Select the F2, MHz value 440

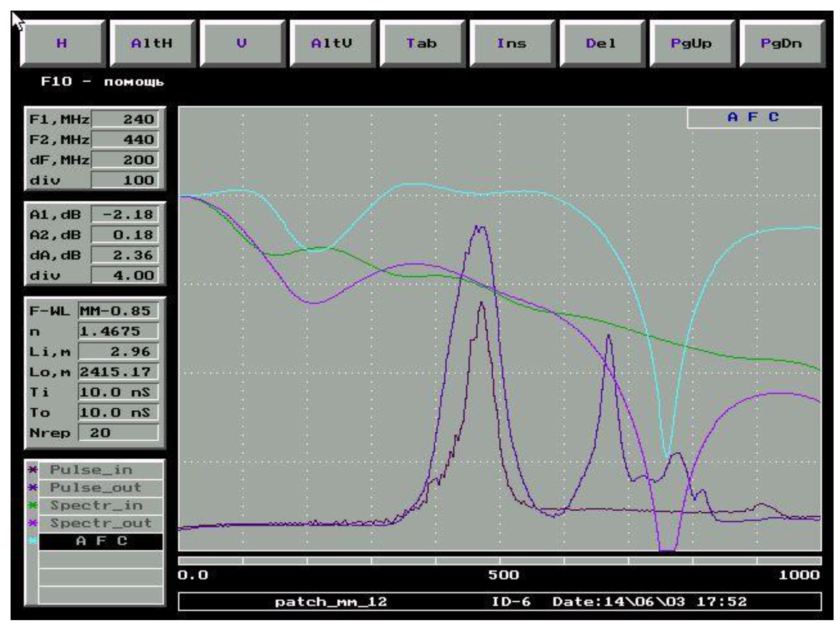coord(125,140)
